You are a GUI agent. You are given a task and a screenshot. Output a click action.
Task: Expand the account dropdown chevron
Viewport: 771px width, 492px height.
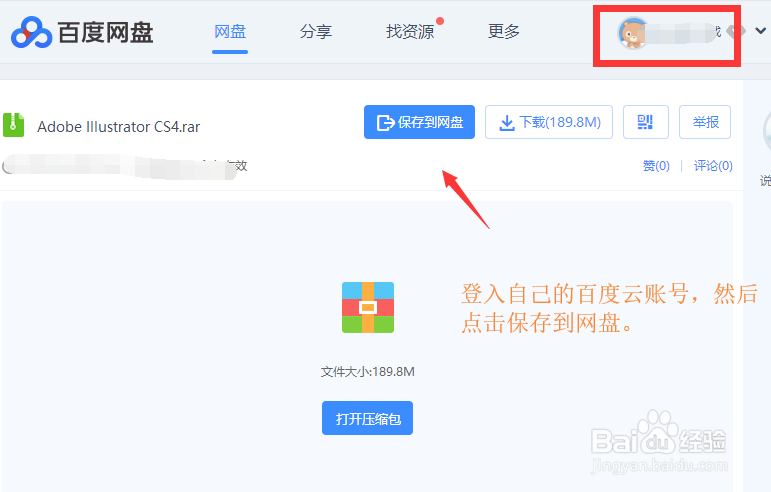[761, 31]
